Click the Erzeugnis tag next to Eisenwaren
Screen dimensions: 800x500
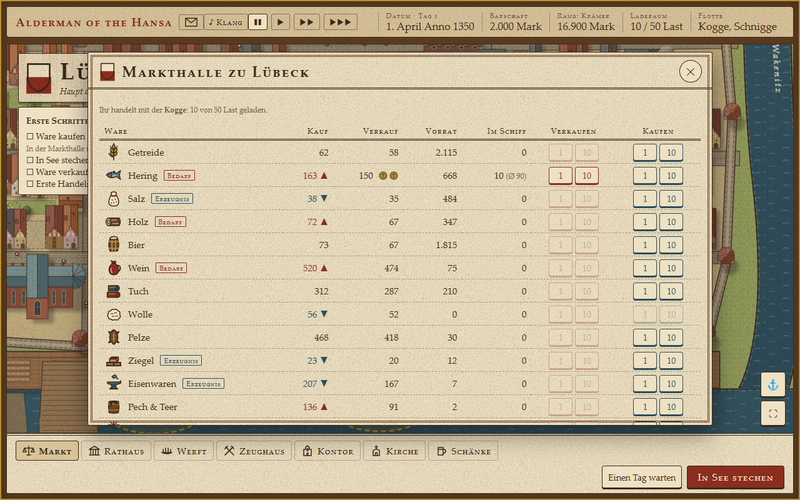tap(203, 384)
